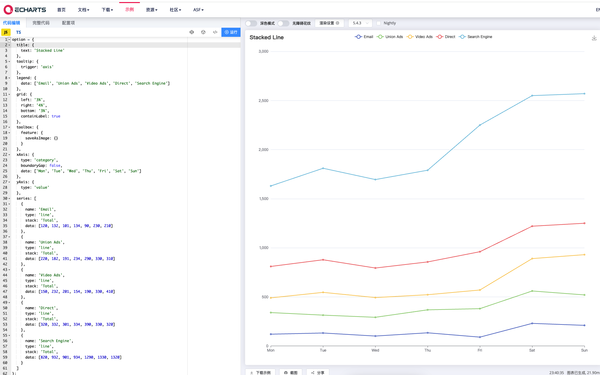
Task: Click the 3,000 y-axis label
Action: click(x=264, y=51)
